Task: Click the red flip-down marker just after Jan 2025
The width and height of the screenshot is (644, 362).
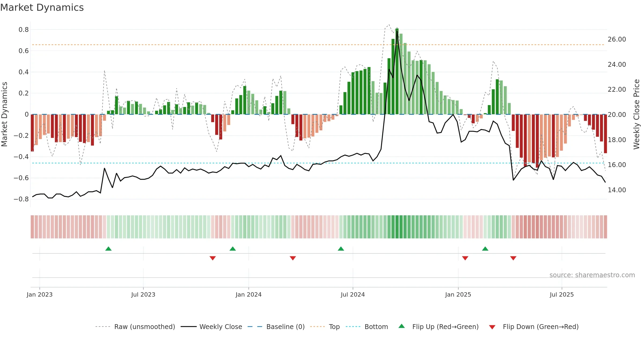Action: pos(465,258)
